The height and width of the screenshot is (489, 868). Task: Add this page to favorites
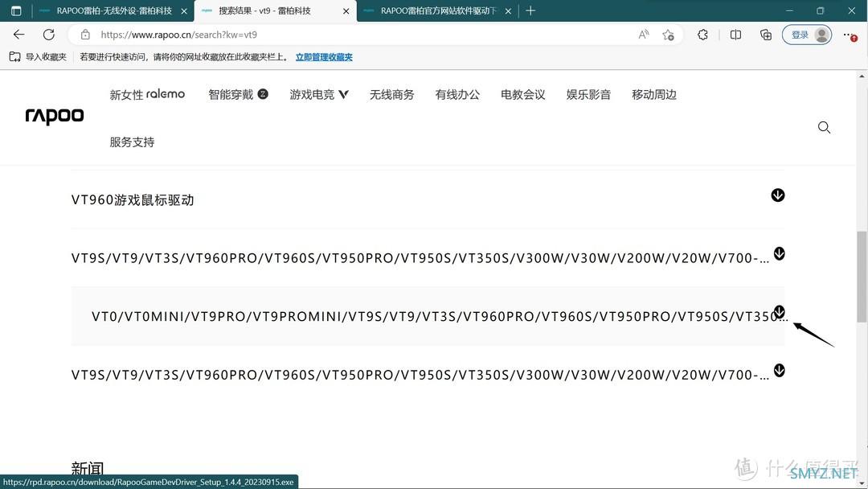coord(668,35)
